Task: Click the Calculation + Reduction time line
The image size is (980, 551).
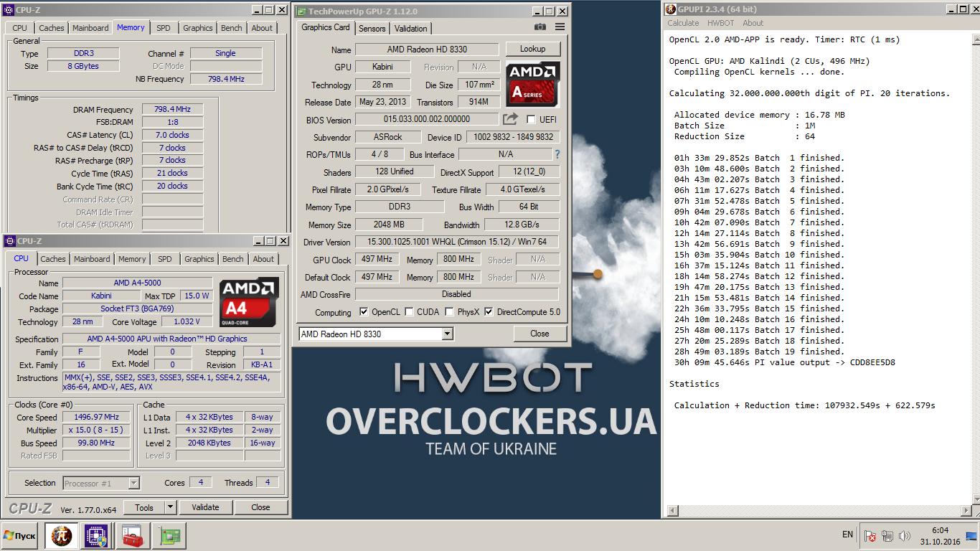Action: (x=804, y=405)
